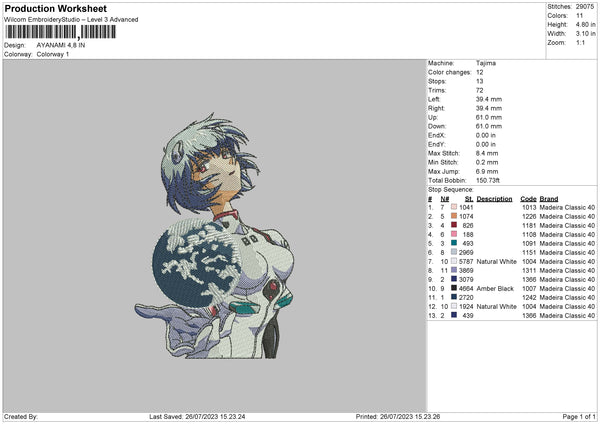Select the Color changes value '12'

[x=479, y=72]
